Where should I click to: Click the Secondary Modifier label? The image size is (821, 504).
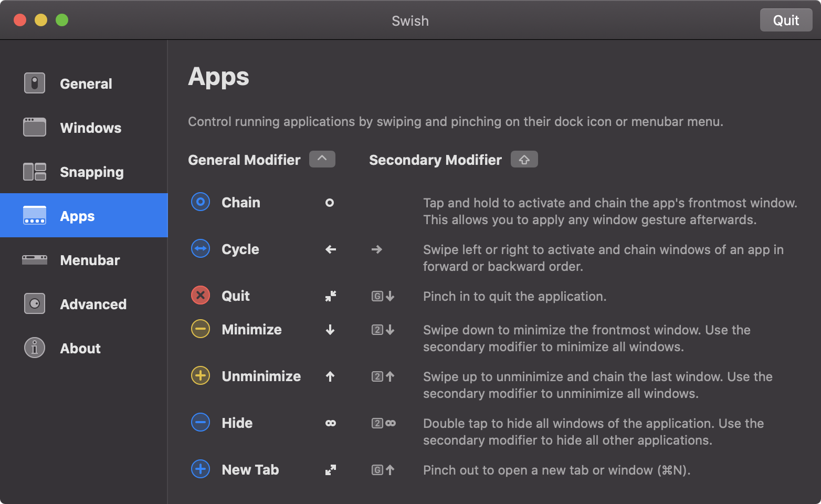pyautogui.click(x=435, y=160)
